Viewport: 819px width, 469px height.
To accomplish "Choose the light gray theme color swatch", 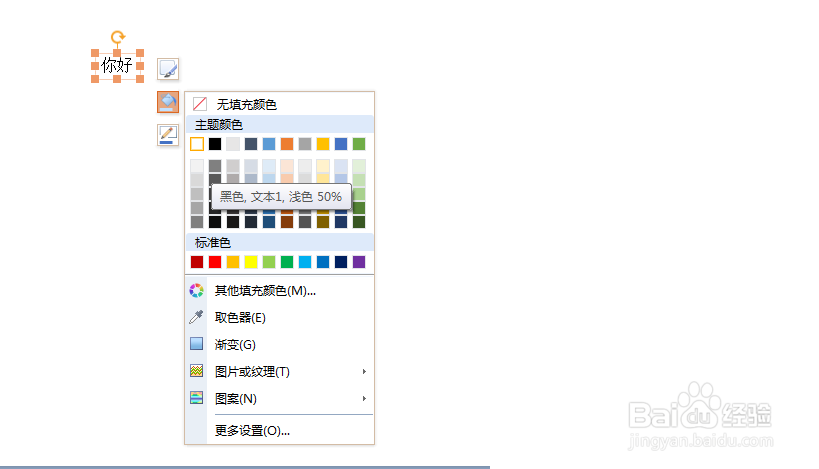I will pyautogui.click(x=233, y=144).
